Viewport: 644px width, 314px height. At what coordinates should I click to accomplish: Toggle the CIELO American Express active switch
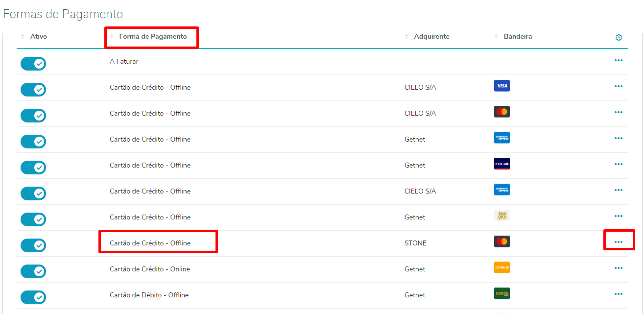pos(33,193)
